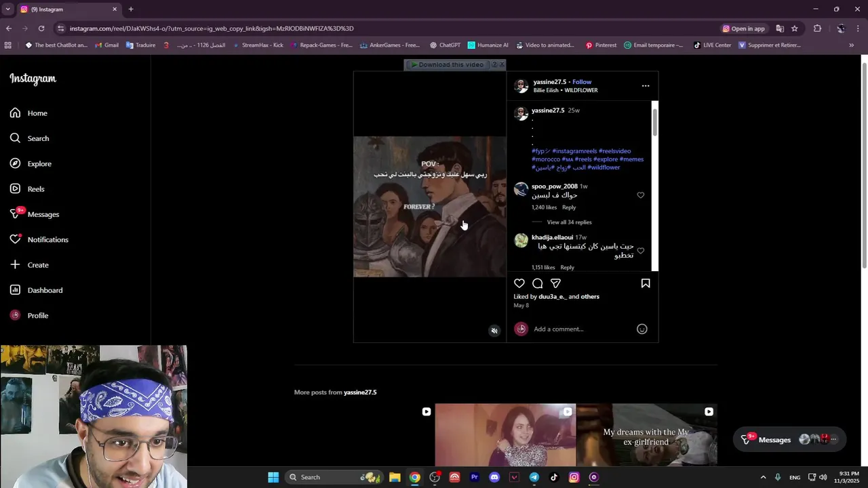Screen dimensions: 868x488
Task: Open Instagram Home from sidebar
Action: pyautogui.click(x=28, y=113)
